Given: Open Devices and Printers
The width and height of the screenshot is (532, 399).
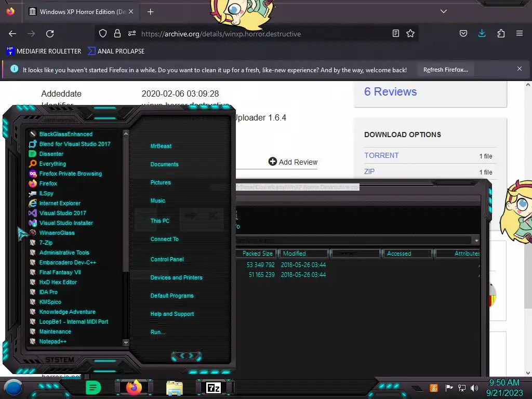Looking at the screenshot, I should [177, 277].
